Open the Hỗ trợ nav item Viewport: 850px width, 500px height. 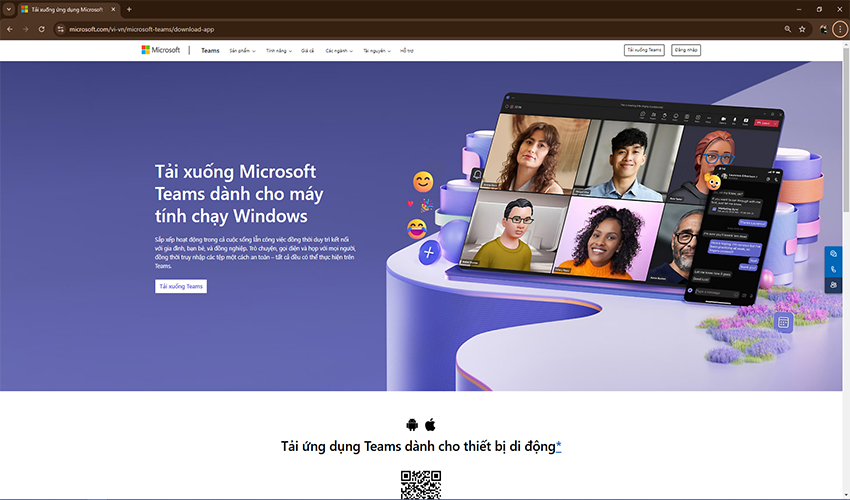click(x=407, y=50)
